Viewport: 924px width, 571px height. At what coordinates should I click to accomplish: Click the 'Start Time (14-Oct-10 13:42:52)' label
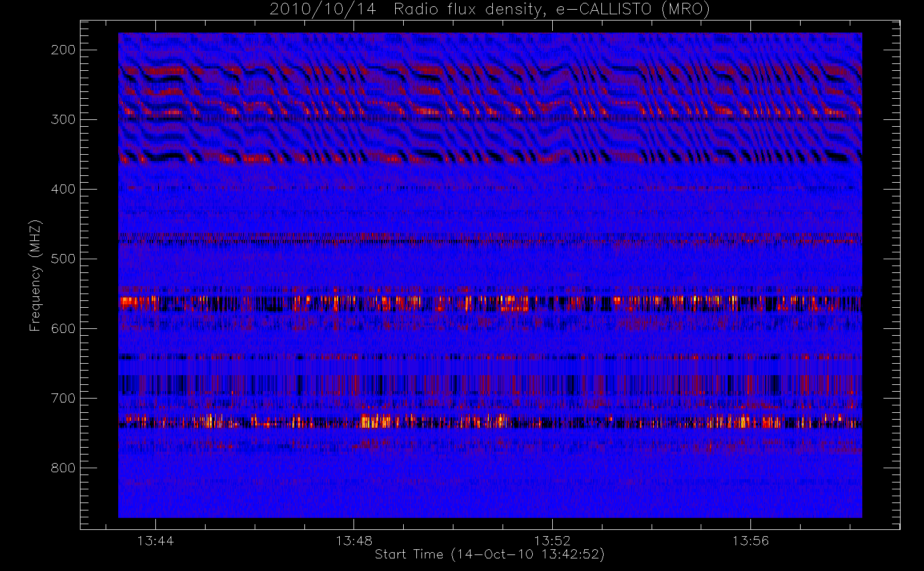[489, 554]
